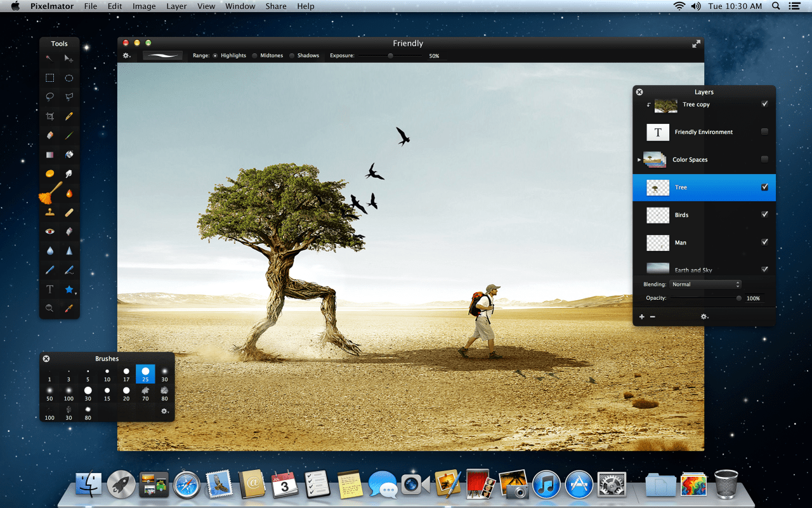Choose the Gradient tool
The image size is (812, 508).
pyautogui.click(x=49, y=154)
